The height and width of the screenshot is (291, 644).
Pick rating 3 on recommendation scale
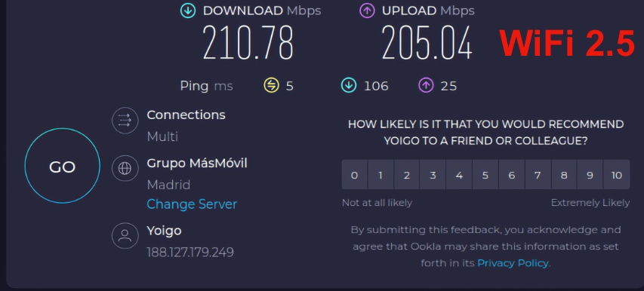click(x=433, y=175)
